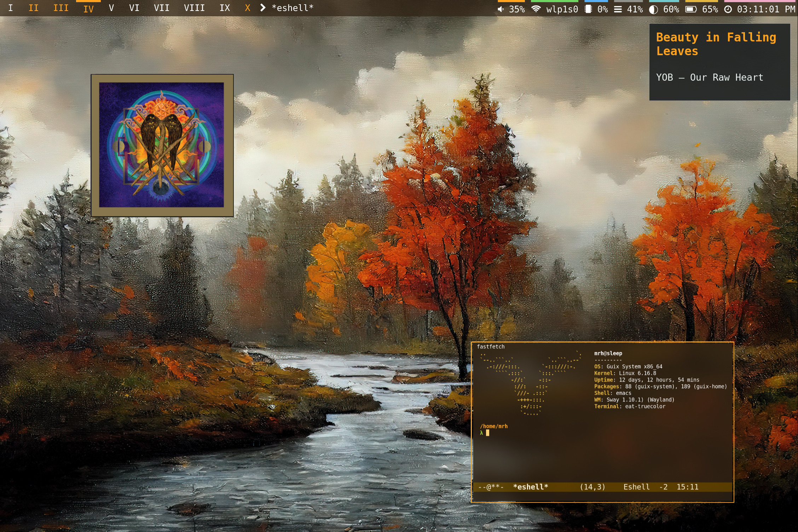Switch to workspace IV

[x=88, y=8]
